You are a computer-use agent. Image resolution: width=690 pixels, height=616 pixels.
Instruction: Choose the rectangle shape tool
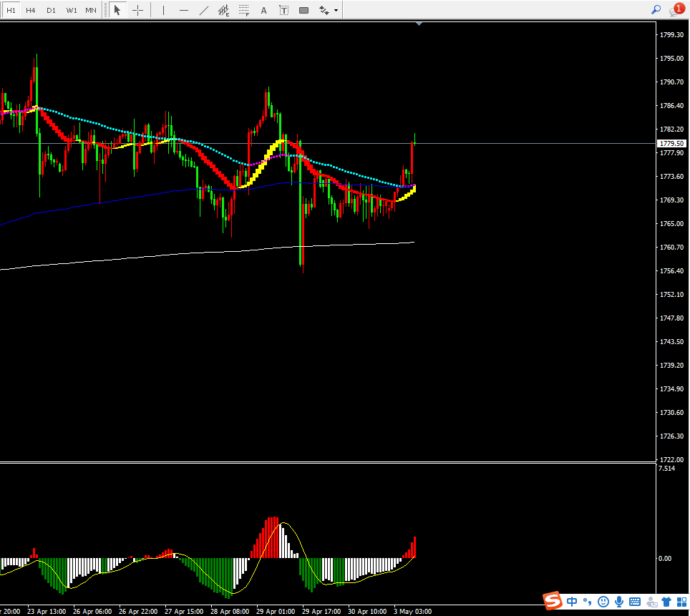tap(303, 10)
